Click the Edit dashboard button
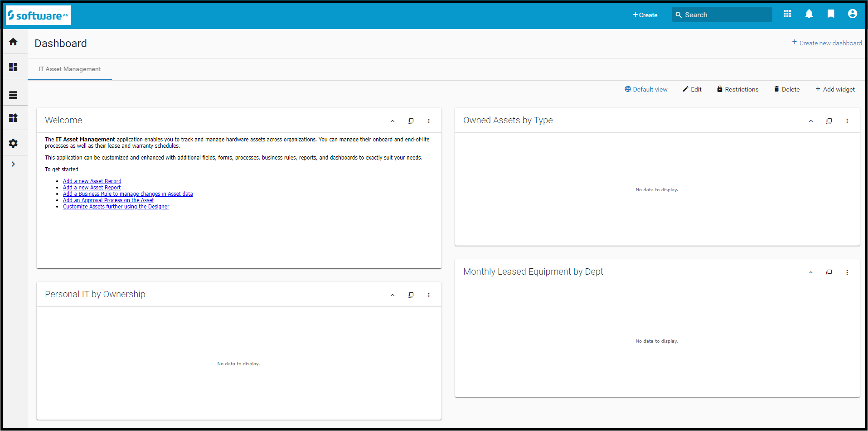This screenshot has width=868, height=431. point(692,89)
